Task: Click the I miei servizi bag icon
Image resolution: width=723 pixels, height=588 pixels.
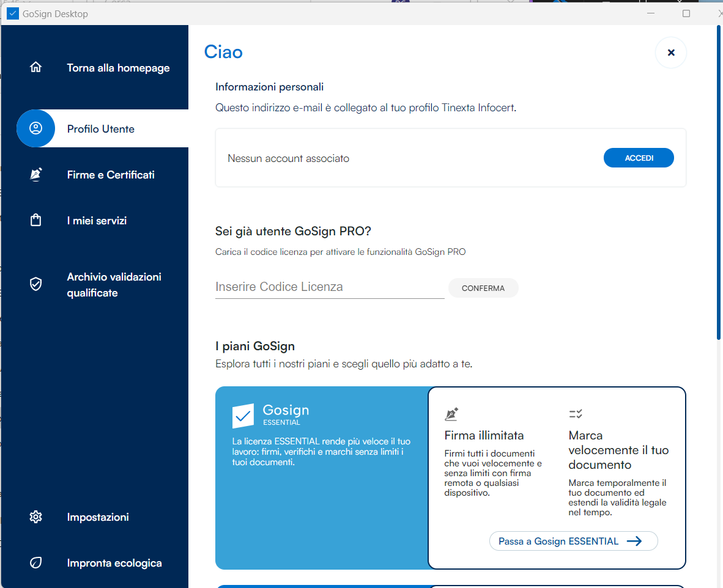Action: click(35, 221)
